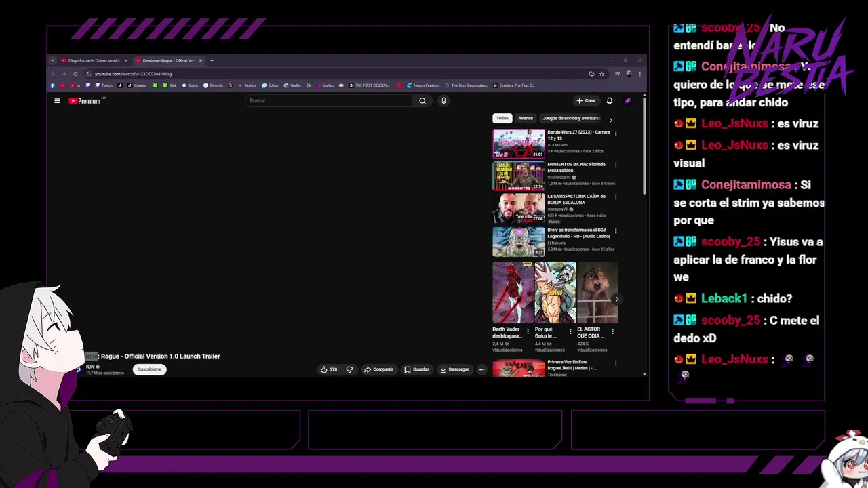Open Facebook bookmark icon
The height and width of the screenshot is (488, 868).
52,85
